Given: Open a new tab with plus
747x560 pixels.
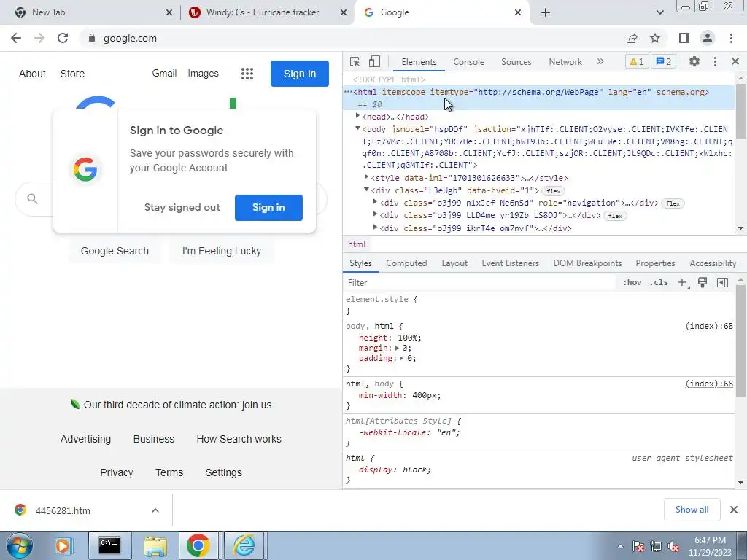Looking at the screenshot, I should pyautogui.click(x=546, y=12).
